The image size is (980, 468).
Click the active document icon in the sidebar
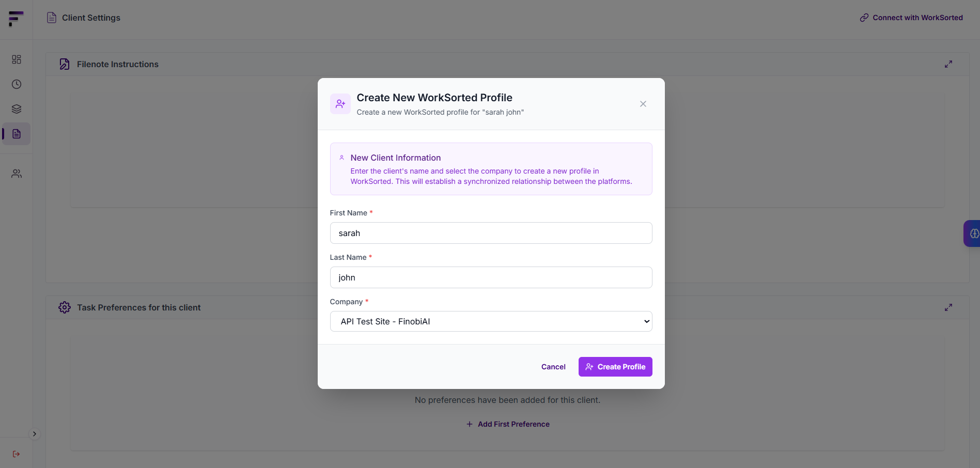click(16, 134)
